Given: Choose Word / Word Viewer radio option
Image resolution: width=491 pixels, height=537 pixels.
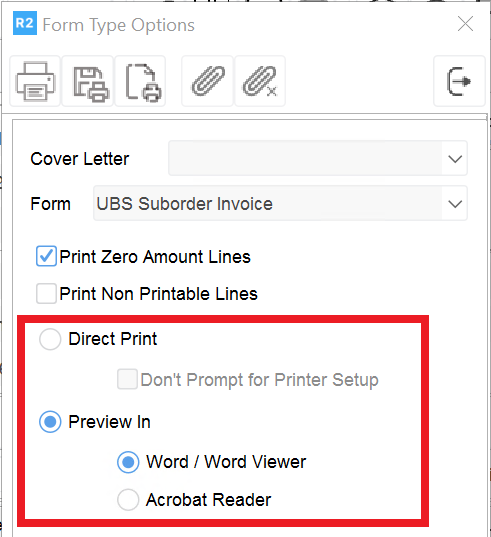Looking at the screenshot, I should pyautogui.click(x=128, y=462).
